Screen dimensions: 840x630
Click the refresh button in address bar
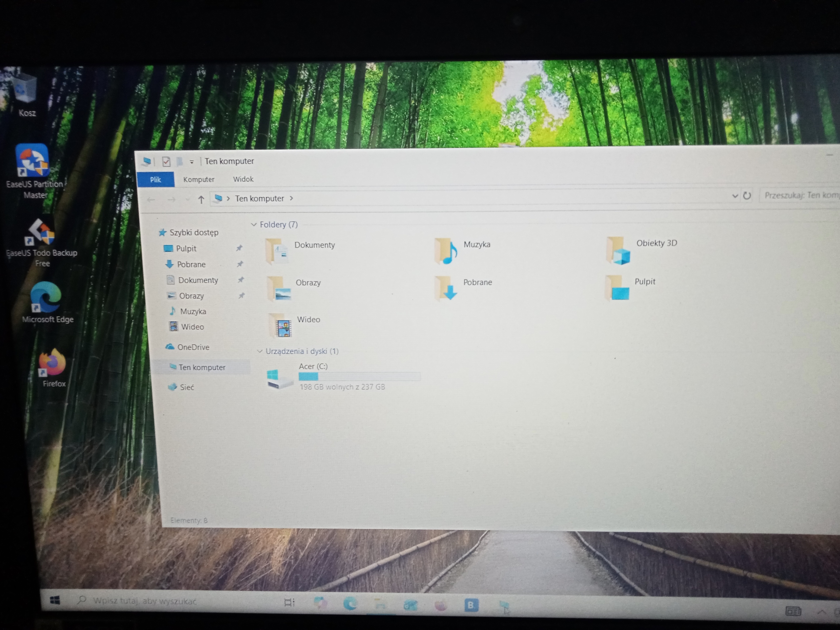[747, 196]
